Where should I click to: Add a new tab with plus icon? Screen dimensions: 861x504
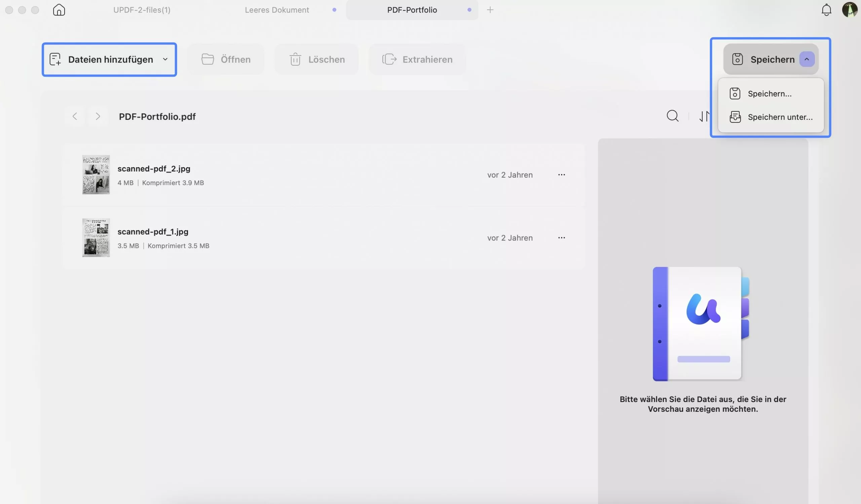point(490,10)
